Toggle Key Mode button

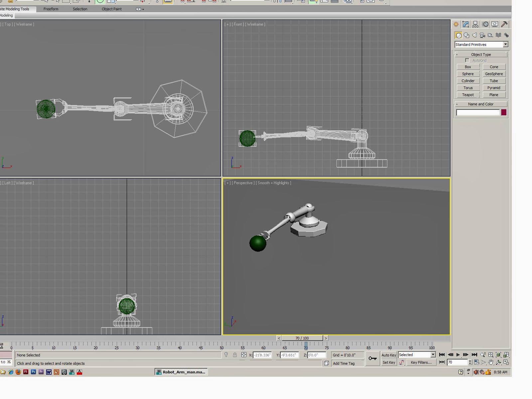(x=442, y=362)
